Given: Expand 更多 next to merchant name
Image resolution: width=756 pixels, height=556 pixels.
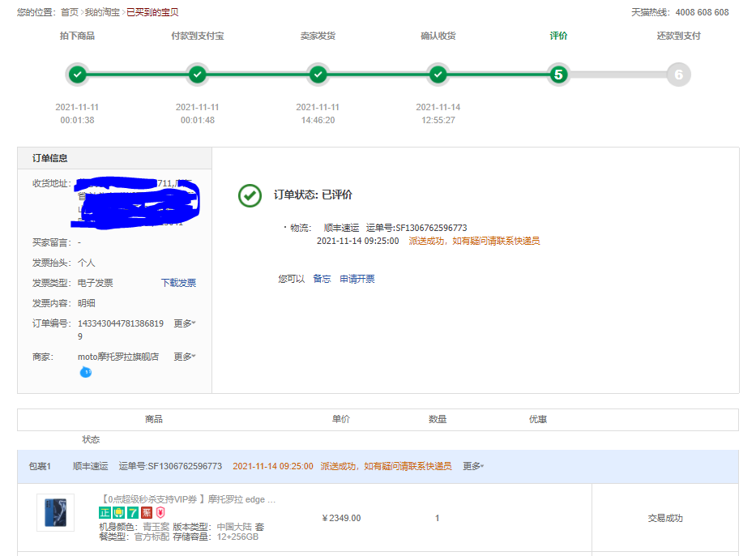Looking at the screenshot, I should [185, 357].
